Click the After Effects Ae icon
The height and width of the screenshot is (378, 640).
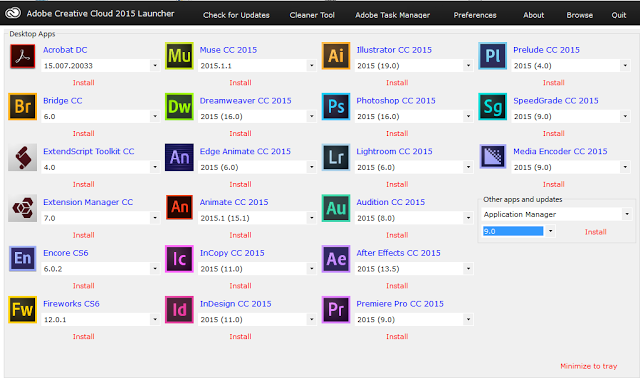click(x=336, y=259)
